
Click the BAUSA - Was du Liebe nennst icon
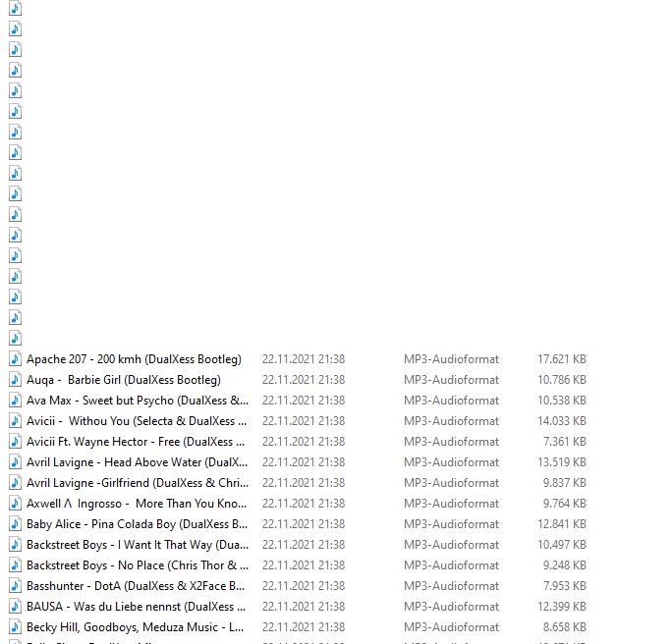click(15, 606)
